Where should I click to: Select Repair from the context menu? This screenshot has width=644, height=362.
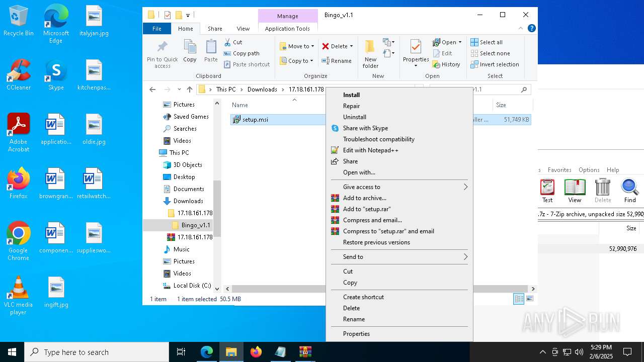pos(399,106)
